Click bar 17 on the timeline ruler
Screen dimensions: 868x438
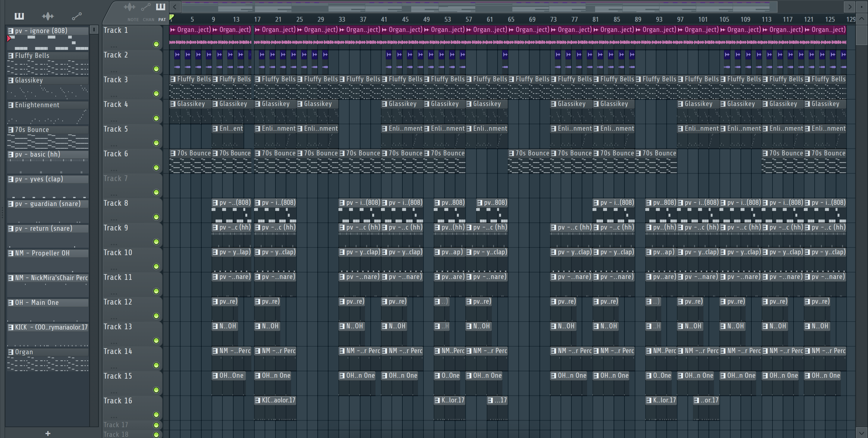point(257,19)
